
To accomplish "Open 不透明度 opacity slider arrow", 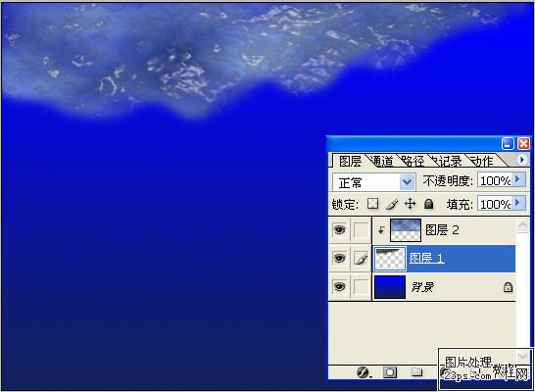I will tap(518, 179).
